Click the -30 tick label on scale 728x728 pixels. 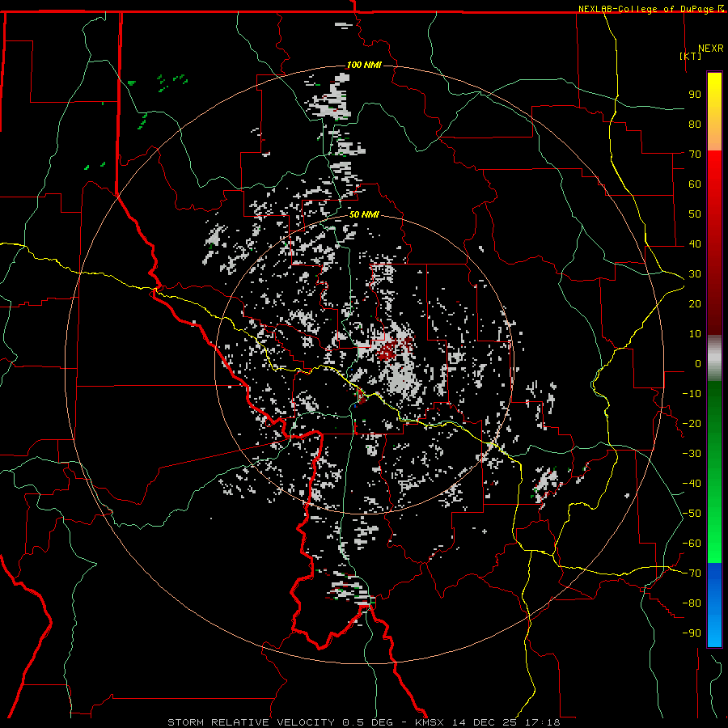click(692, 454)
